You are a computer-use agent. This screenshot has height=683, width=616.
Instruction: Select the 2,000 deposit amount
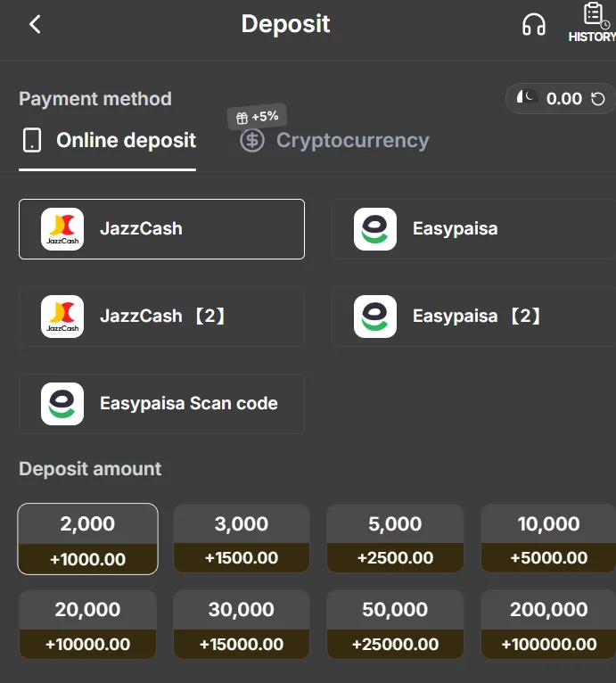pyautogui.click(x=87, y=539)
